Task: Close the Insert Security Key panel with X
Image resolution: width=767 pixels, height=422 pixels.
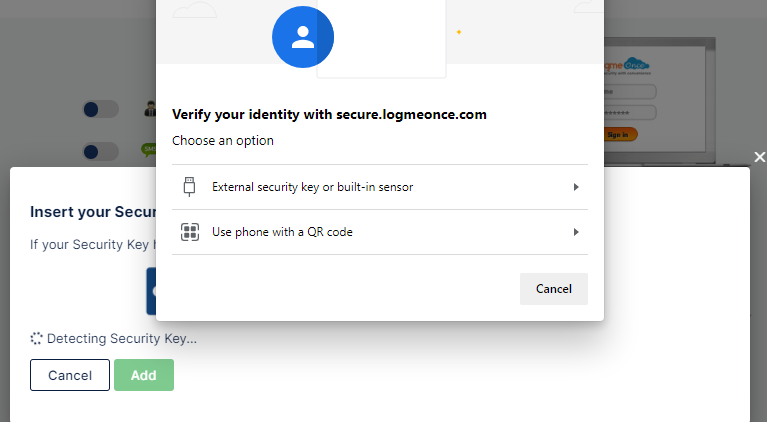Action: pos(759,157)
